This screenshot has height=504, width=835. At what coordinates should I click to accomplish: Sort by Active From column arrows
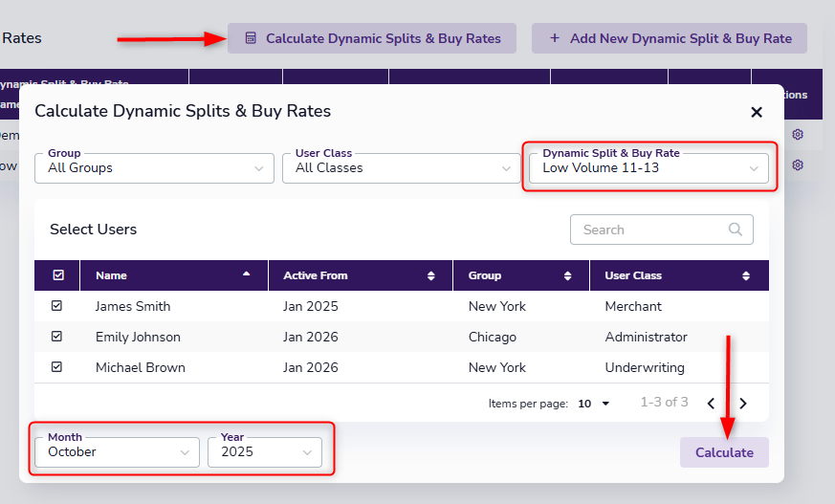431,275
